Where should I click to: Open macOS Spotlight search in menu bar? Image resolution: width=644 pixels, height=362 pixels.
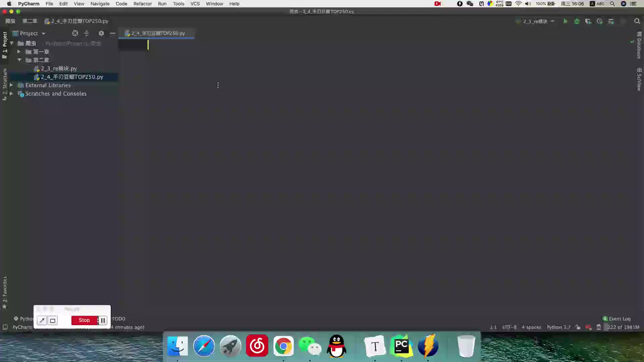point(612,4)
